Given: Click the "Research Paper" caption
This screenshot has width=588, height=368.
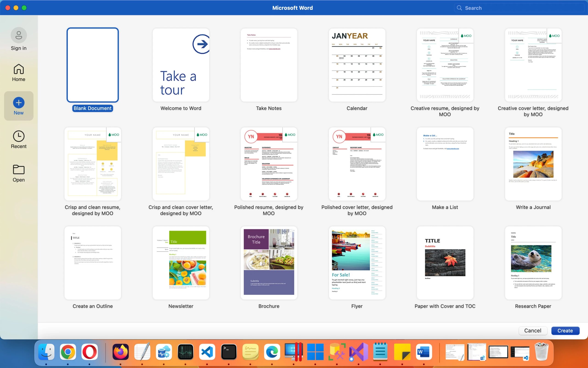Looking at the screenshot, I should tap(533, 306).
